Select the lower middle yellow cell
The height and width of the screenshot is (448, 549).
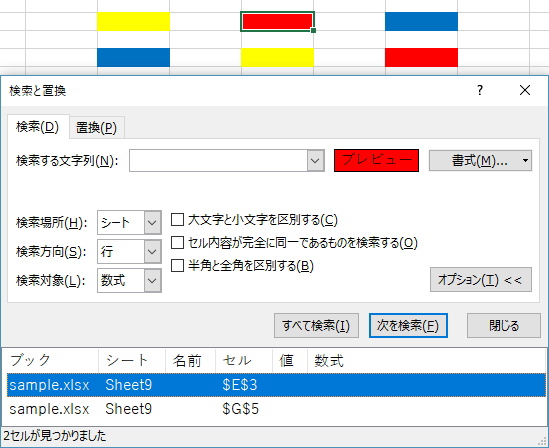click(x=277, y=57)
